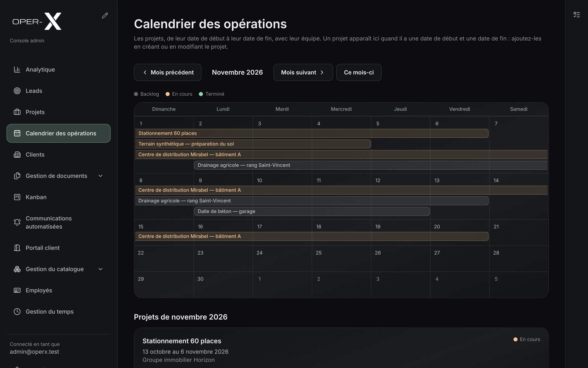Click the Novembre 2026 month label
This screenshot has height=368, width=588.
click(x=237, y=72)
